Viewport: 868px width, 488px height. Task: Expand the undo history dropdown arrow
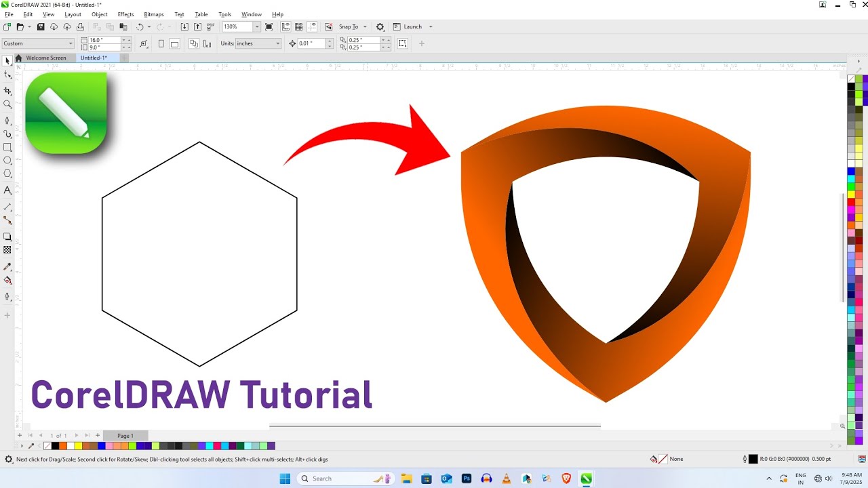149,26
